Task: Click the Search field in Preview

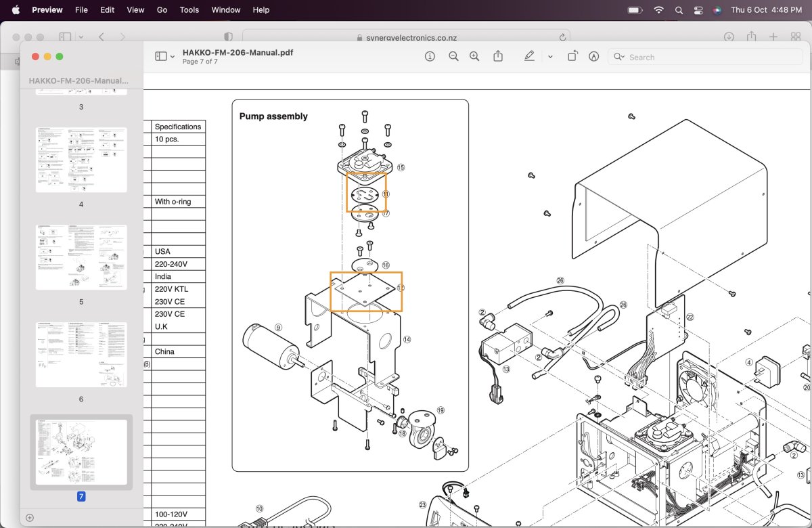Action: point(704,57)
